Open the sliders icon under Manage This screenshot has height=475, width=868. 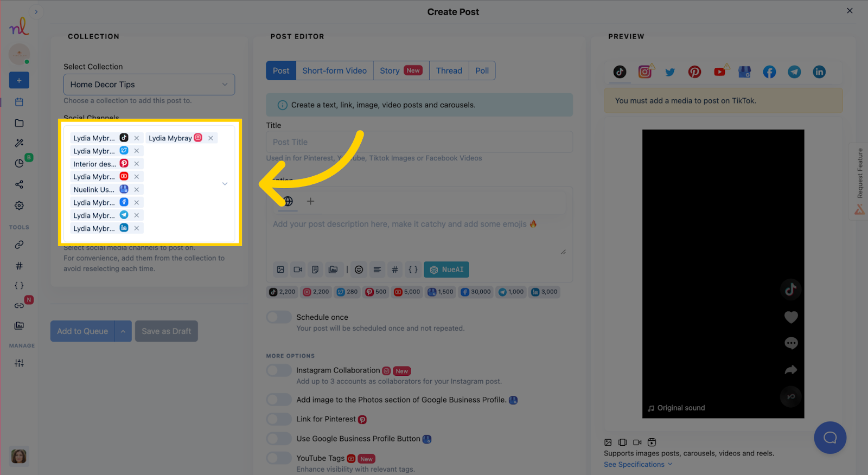(19, 363)
